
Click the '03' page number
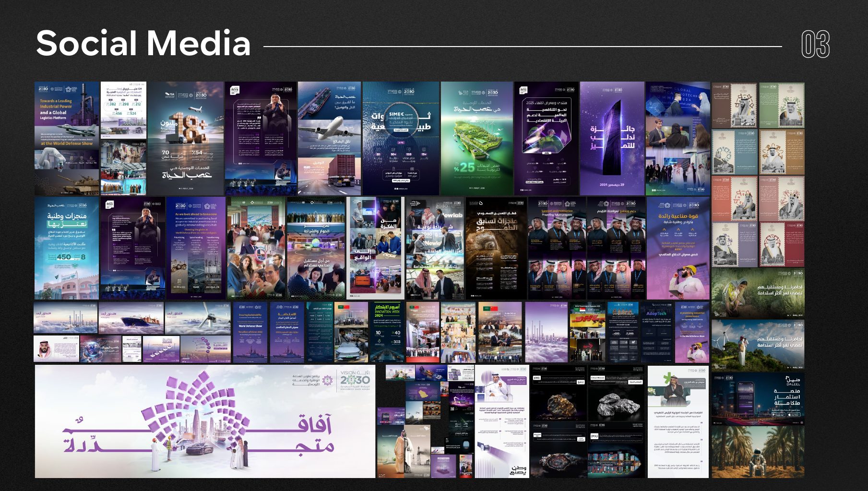pos(815,45)
